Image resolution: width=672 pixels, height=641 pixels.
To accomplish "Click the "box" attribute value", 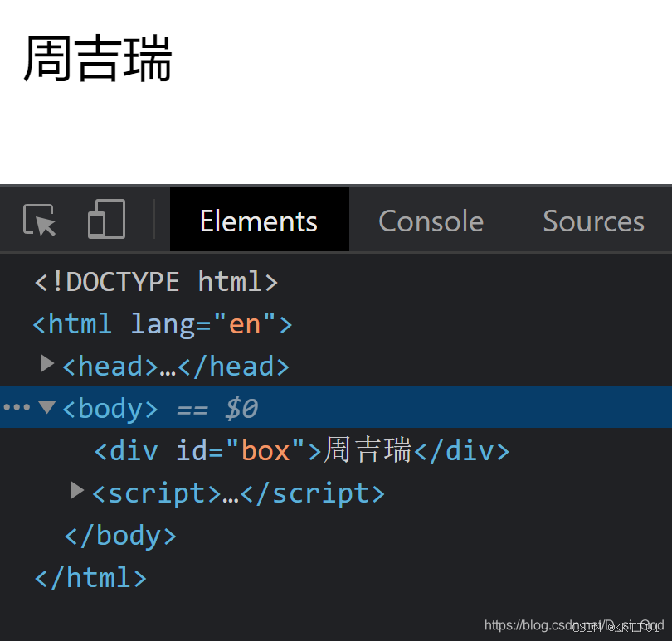I will click(265, 450).
